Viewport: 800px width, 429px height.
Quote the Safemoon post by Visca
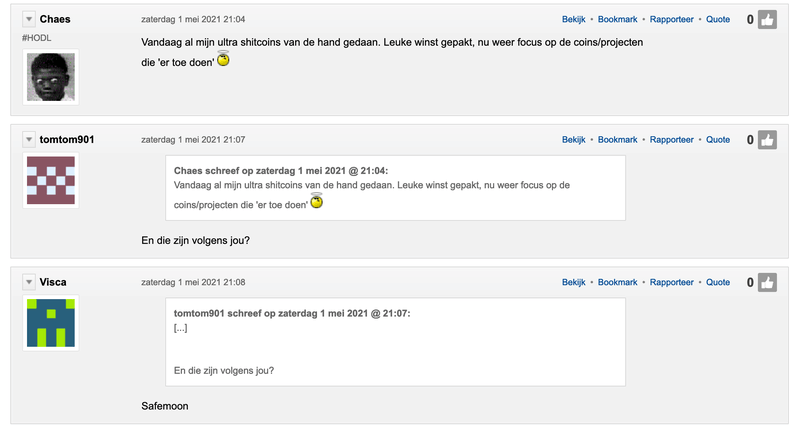click(718, 283)
